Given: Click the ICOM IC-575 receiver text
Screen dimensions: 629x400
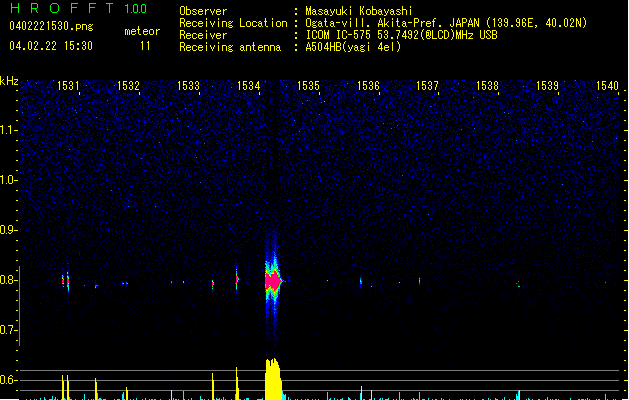Looking at the screenshot, I should (x=401, y=35).
